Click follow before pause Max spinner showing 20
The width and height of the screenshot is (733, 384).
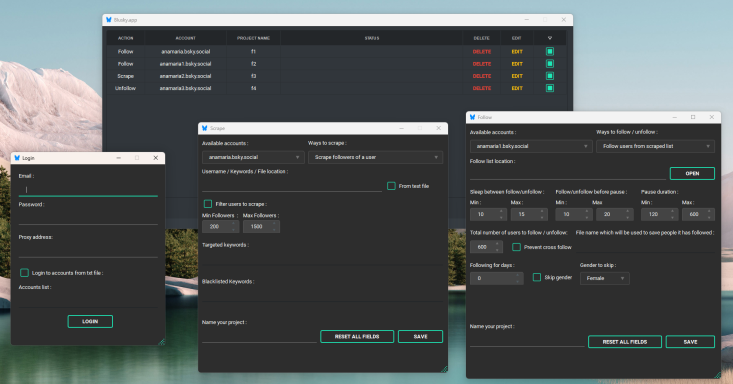615,214
